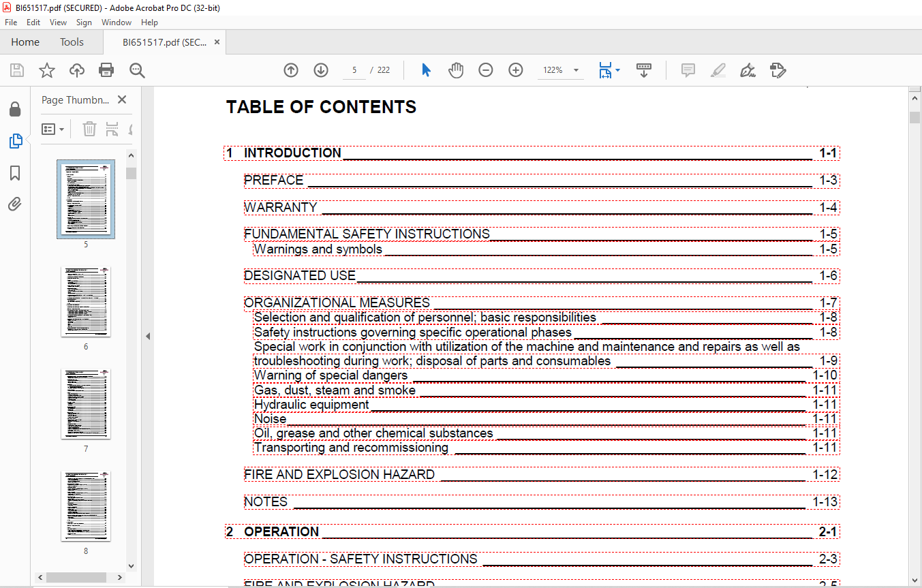Open the Attachments paperclip panel
The height and width of the screenshot is (588, 922).
tap(15, 204)
